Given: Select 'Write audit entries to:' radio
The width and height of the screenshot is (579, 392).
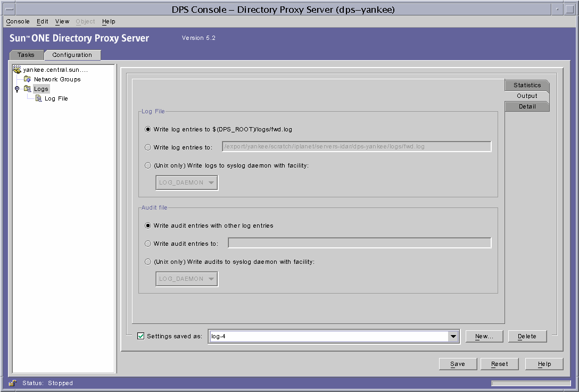Looking at the screenshot, I should point(148,244).
